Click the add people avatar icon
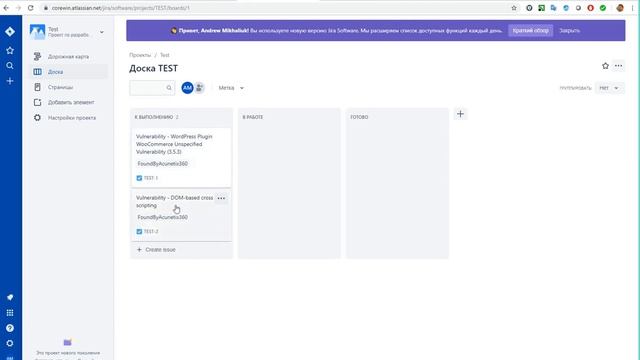The width and height of the screenshot is (640, 360). [x=199, y=88]
